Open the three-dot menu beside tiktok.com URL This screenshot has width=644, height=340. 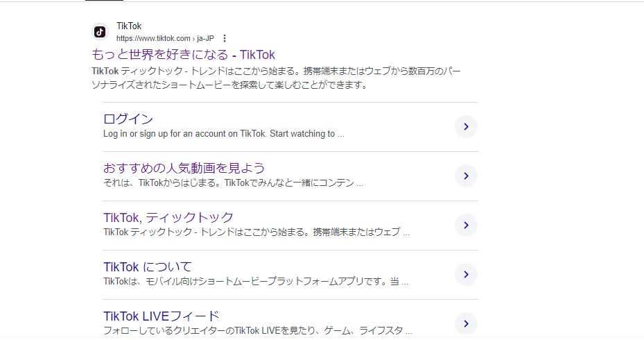(x=224, y=38)
